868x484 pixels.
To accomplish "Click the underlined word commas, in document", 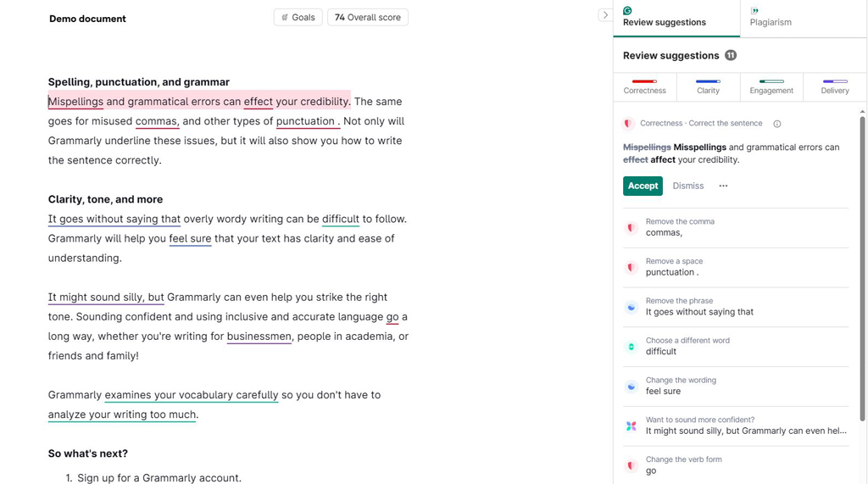I will [157, 121].
